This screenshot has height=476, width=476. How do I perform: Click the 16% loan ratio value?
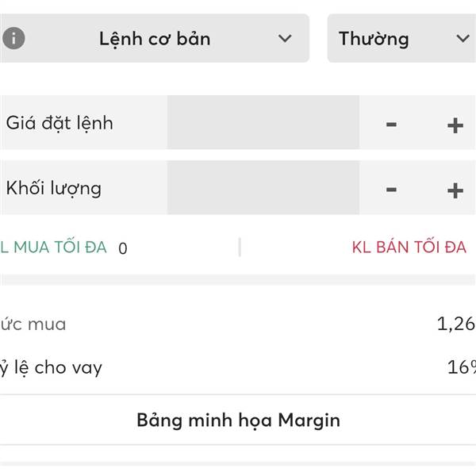[462, 367]
